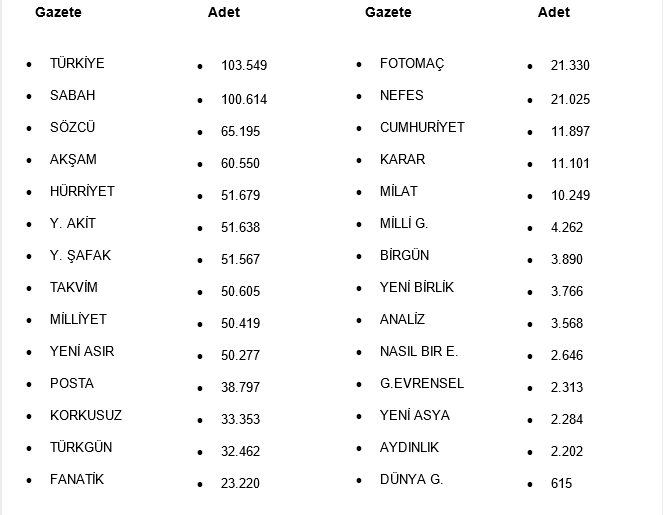
Task: Click the circulation figure 103.549
Action: pos(244,66)
